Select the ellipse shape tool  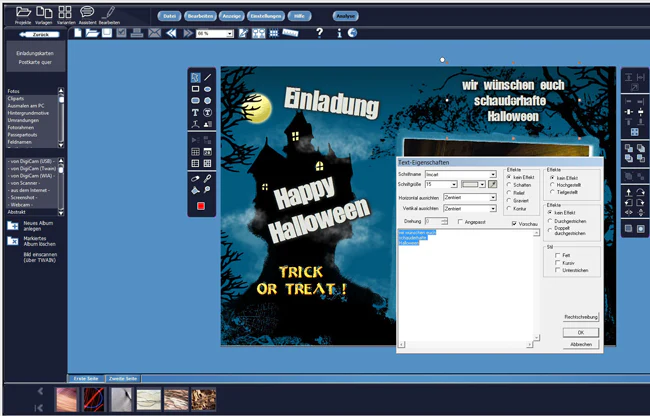(x=207, y=89)
